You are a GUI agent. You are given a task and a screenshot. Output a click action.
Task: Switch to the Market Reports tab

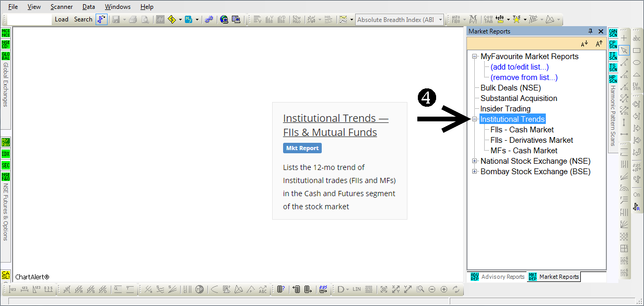tap(554, 277)
